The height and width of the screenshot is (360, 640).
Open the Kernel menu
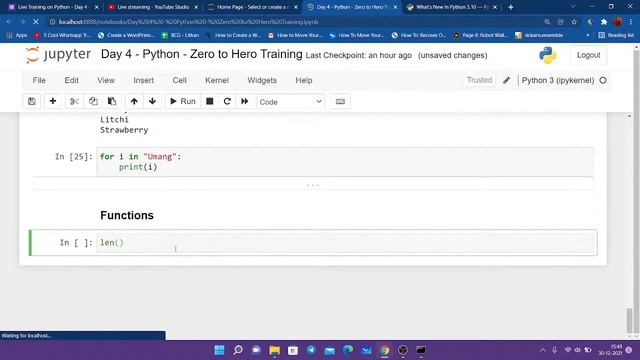coord(217,80)
